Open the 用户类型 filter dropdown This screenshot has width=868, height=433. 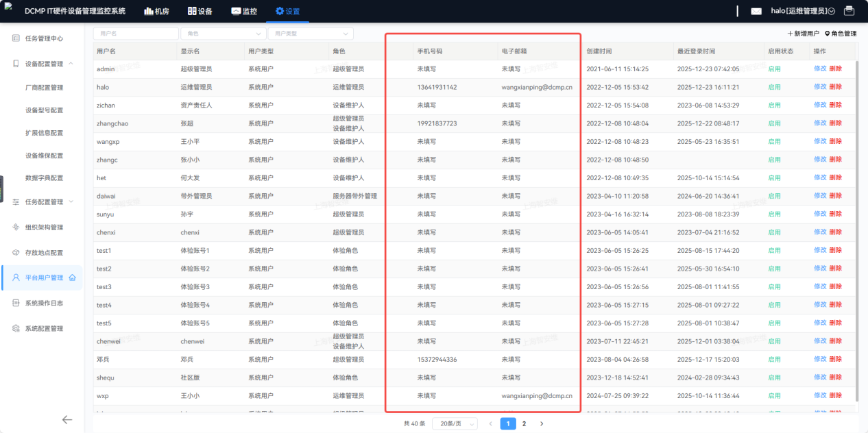[311, 33]
